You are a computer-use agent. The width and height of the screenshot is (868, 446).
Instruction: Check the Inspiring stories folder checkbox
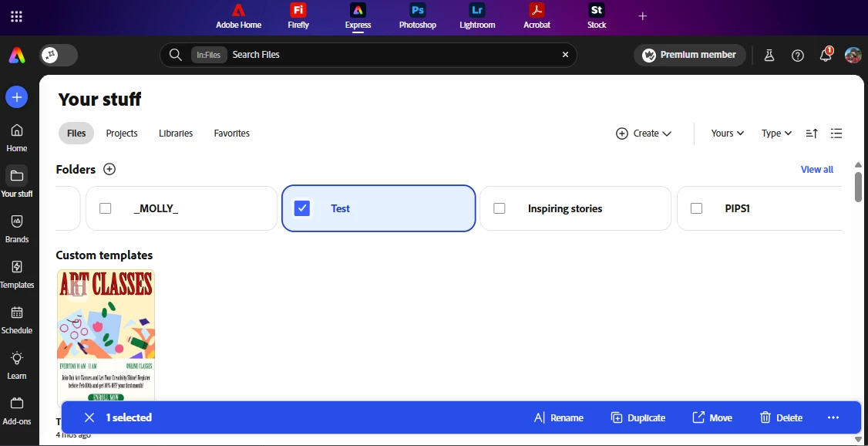click(x=500, y=208)
